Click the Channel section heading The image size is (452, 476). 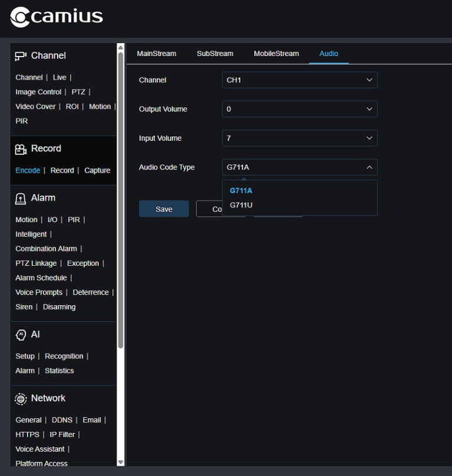click(x=48, y=55)
